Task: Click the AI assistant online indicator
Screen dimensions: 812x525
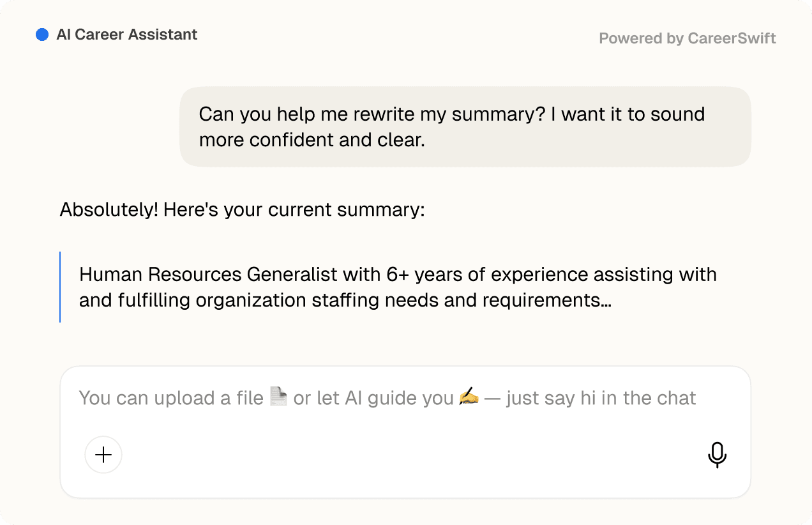Action: (x=41, y=34)
